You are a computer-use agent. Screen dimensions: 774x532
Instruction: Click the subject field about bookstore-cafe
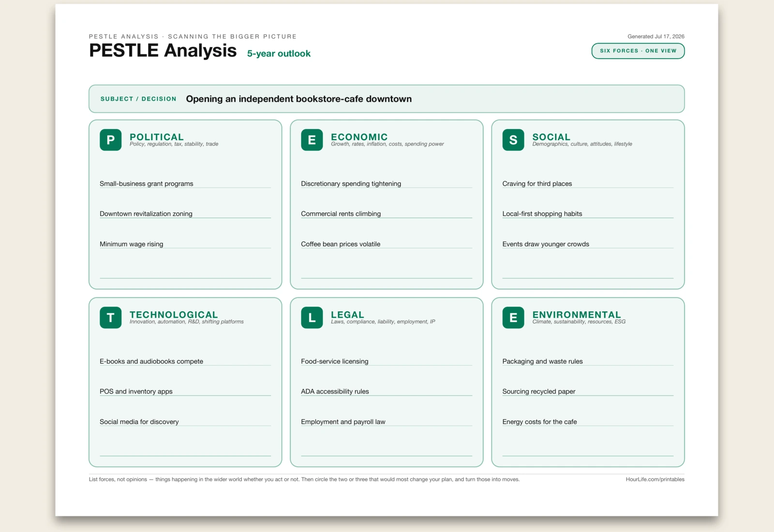[387, 99]
